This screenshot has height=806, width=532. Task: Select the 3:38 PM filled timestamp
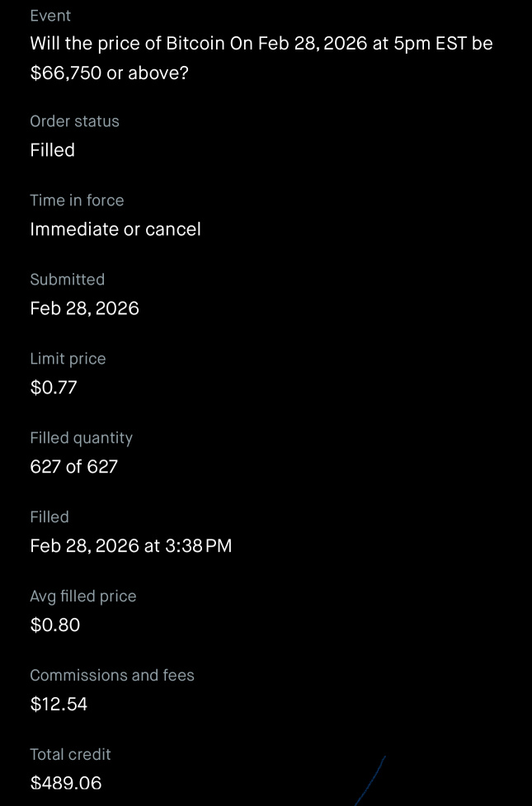click(x=130, y=546)
